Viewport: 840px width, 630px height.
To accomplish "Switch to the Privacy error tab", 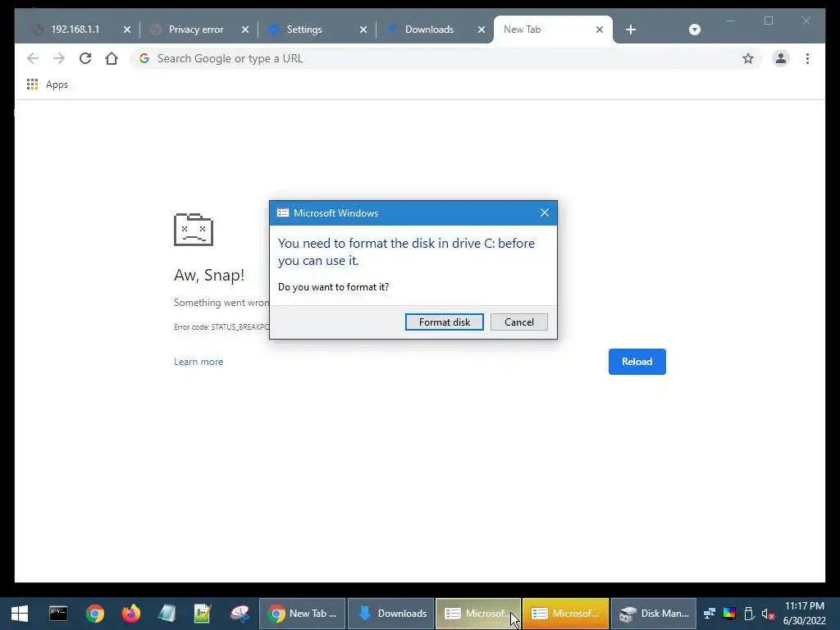I will (x=195, y=30).
